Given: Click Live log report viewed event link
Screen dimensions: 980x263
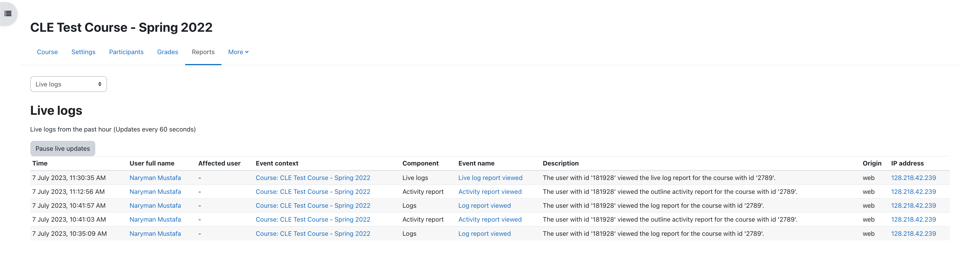Looking at the screenshot, I should pos(490,178).
